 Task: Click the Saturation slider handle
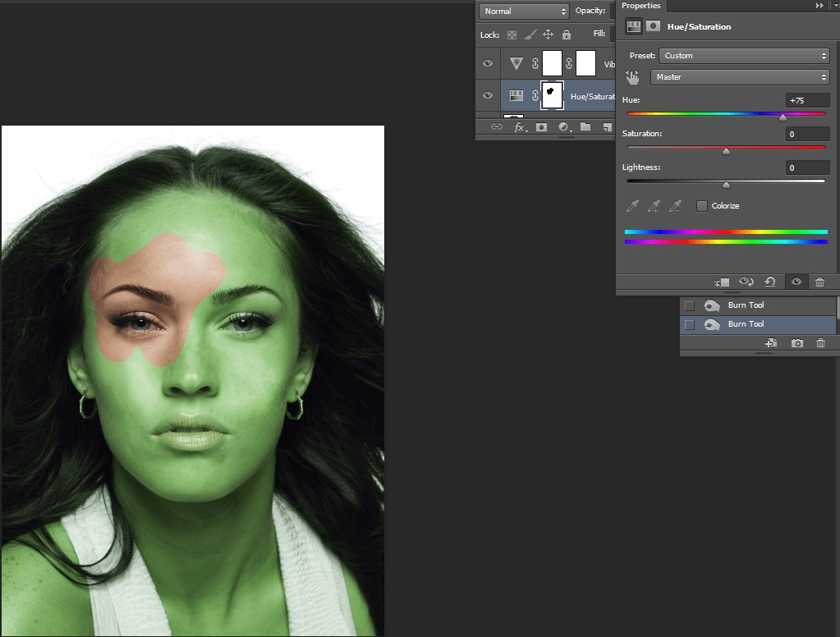tap(726, 151)
